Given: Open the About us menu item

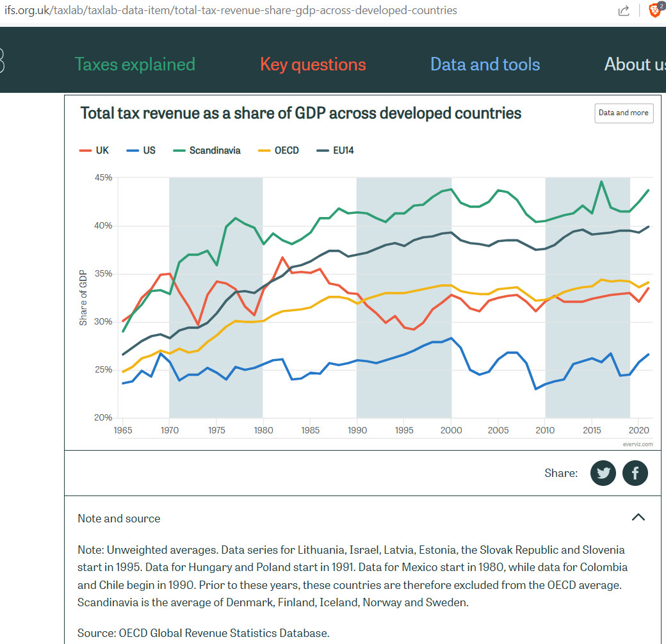Looking at the screenshot, I should pyautogui.click(x=635, y=65).
